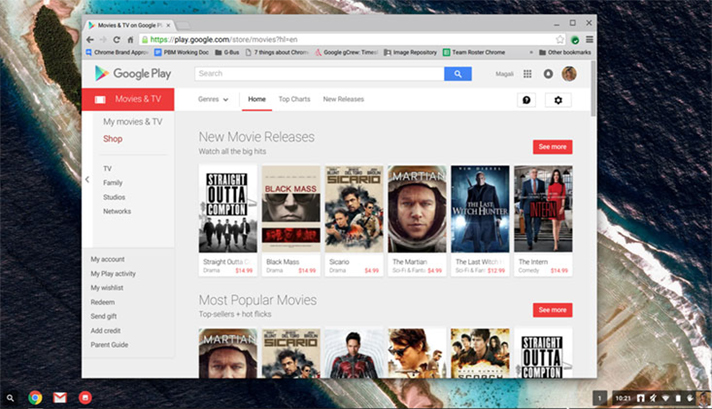Click the Sicario title in New Releases
The width and height of the screenshot is (712, 409).
339,262
